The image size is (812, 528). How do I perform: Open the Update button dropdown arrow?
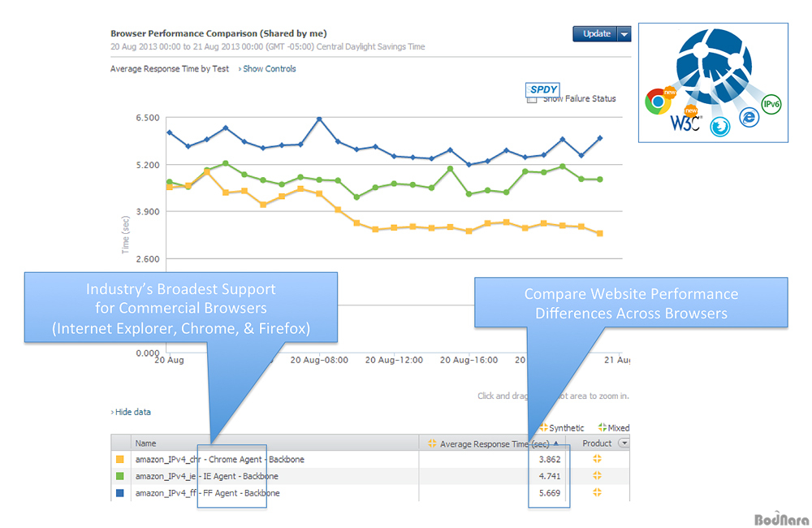[x=624, y=34]
